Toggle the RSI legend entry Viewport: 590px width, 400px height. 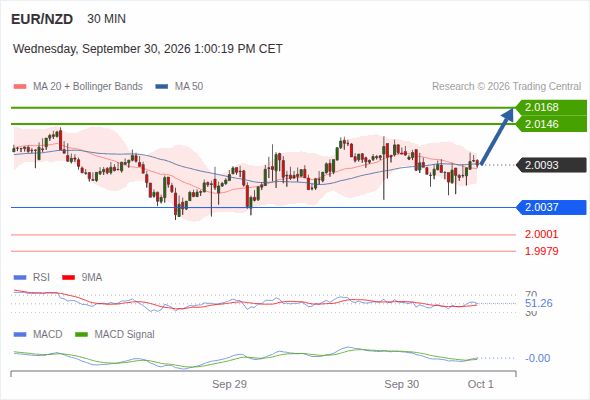(32, 277)
